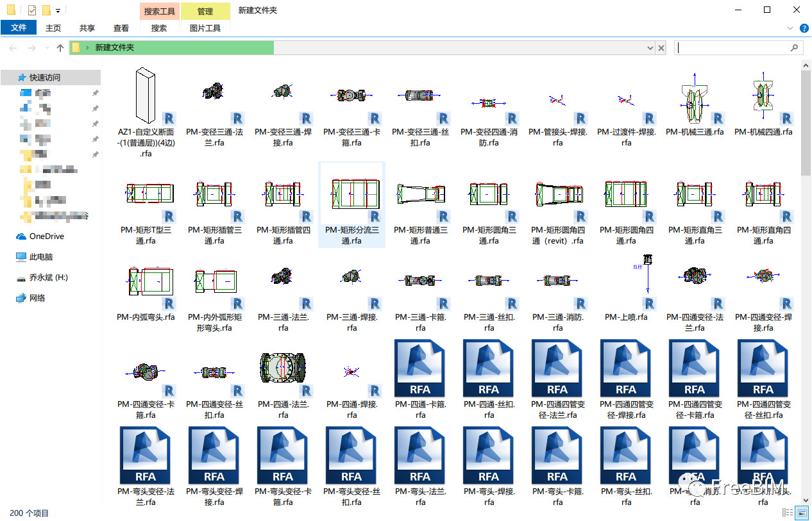Select PM-矩形直角三通.rfa file icon

click(695, 194)
